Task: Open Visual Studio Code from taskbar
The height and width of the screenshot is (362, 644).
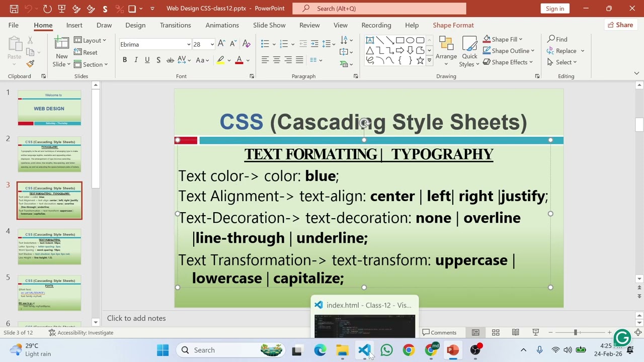Action: coord(364,350)
